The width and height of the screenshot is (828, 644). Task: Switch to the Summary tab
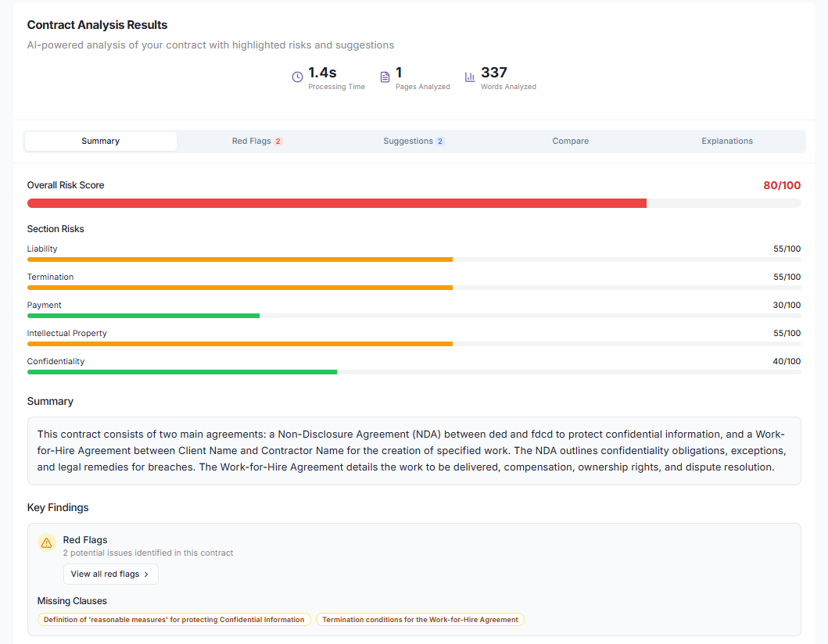pos(101,141)
